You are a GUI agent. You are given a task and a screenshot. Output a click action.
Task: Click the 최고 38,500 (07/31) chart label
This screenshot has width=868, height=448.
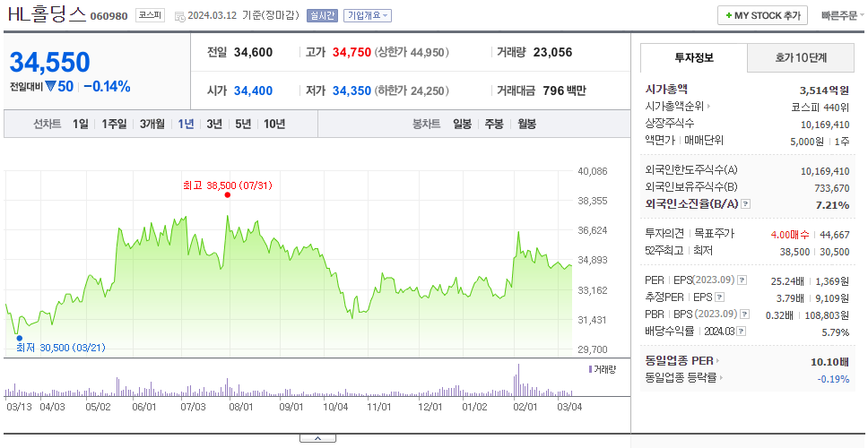pyautogui.click(x=228, y=185)
